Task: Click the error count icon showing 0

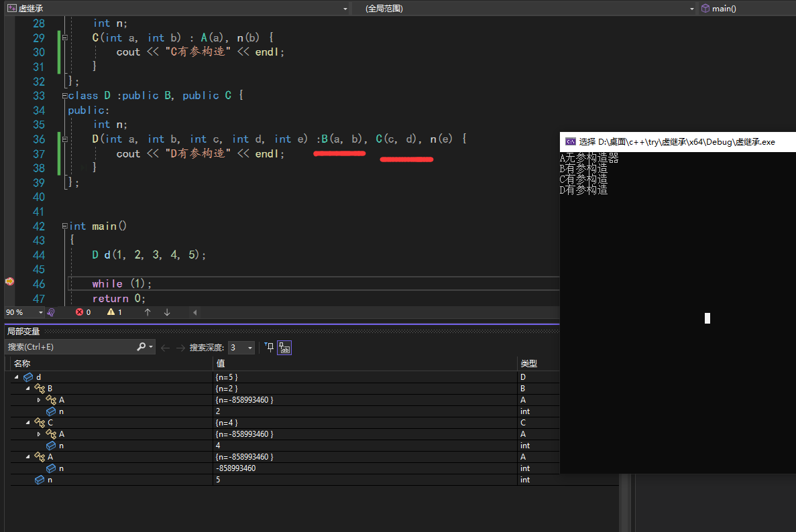Action: point(79,312)
